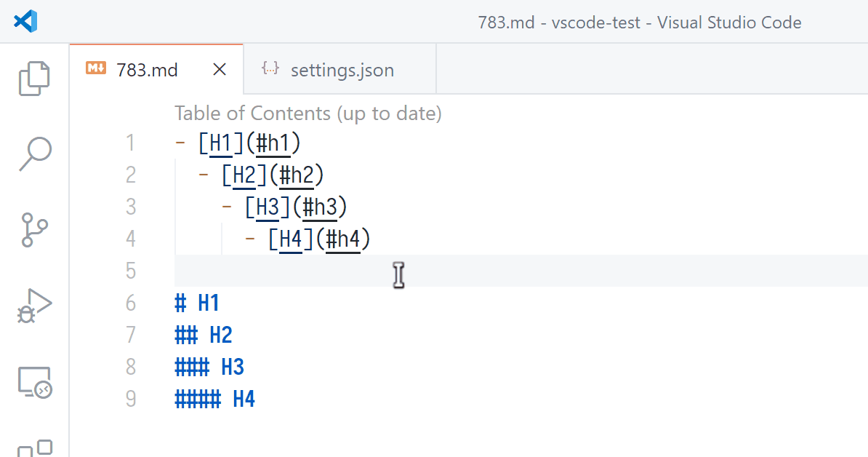Open the Explorer view in the activity bar
Screen dimensions: 868x457
coord(34,78)
